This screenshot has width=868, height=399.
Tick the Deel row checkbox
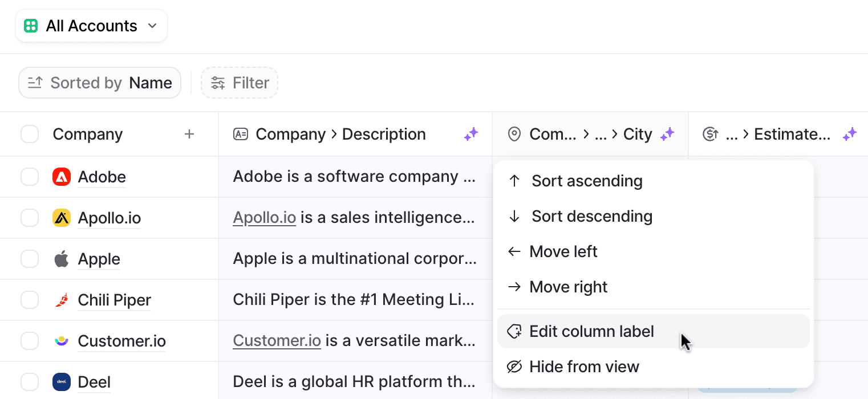click(30, 382)
